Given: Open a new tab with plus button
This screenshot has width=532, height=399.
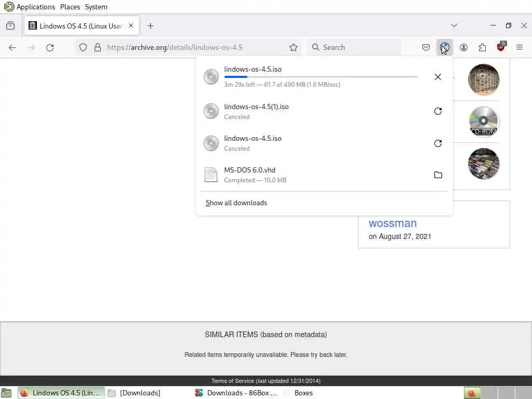Looking at the screenshot, I should click(x=151, y=26).
